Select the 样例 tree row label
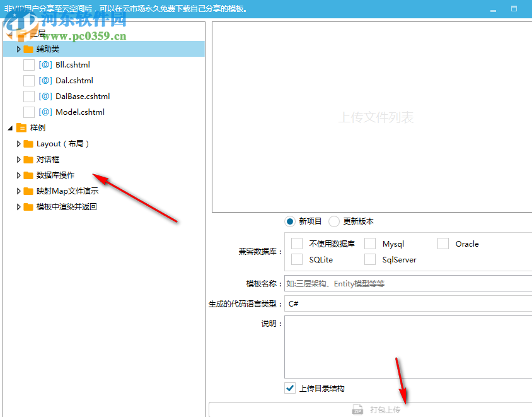The image size is (532, 417). click(x=38, y=128)
